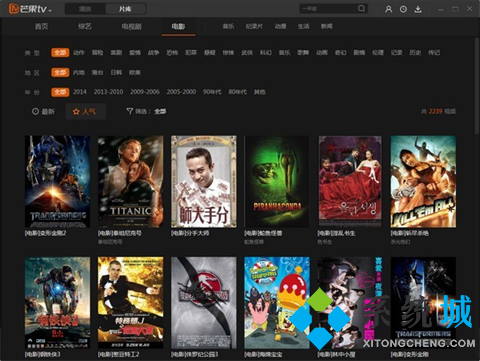Image resolution: width=480 pixels, height=361 pixels.
Task: Select the 2014 year filter
Action: tap(80, 92)
